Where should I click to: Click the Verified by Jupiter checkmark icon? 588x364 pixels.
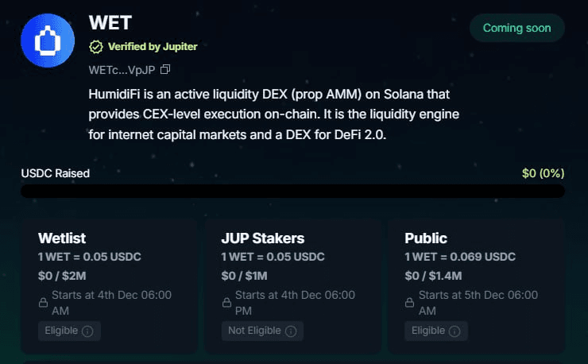pos(96,46)
